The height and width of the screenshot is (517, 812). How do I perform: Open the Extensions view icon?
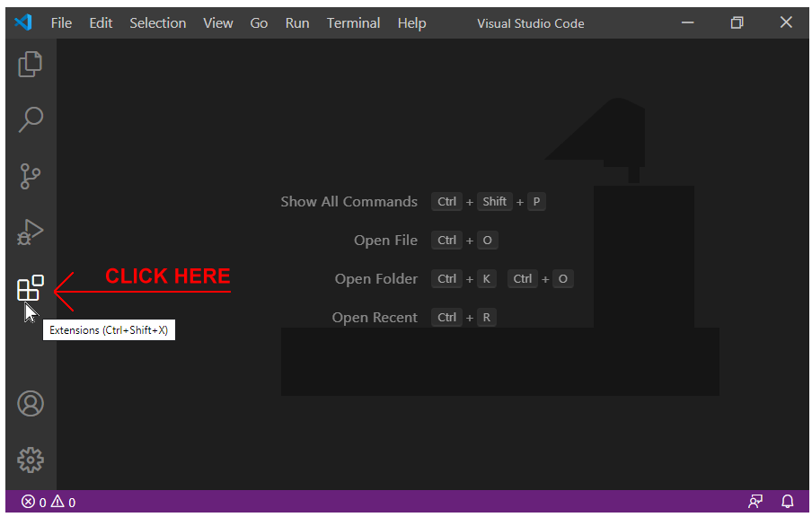pyautogui.click(x=31, y=288)
